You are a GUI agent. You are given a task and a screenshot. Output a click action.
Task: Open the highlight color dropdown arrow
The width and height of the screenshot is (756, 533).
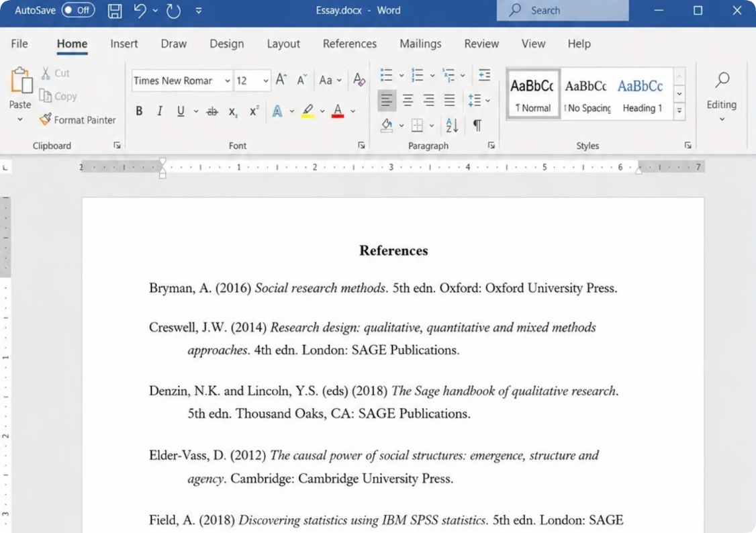tap(322, 111)
